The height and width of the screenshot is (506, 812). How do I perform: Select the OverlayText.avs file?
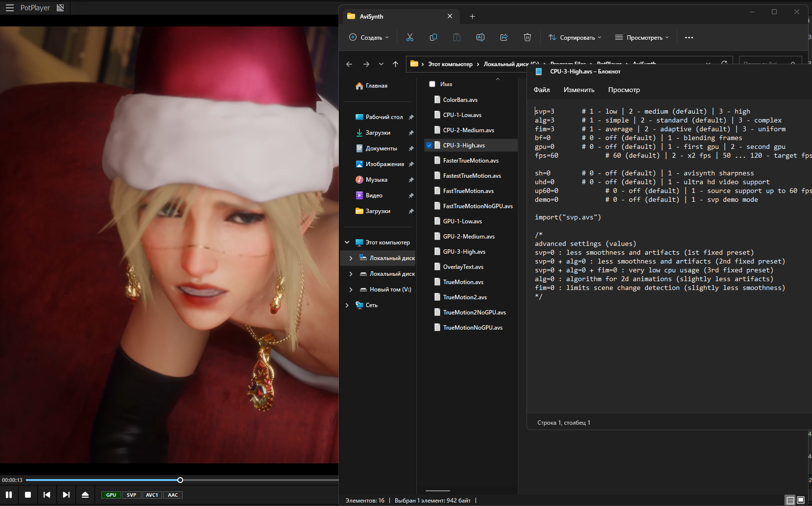(463, 267)
